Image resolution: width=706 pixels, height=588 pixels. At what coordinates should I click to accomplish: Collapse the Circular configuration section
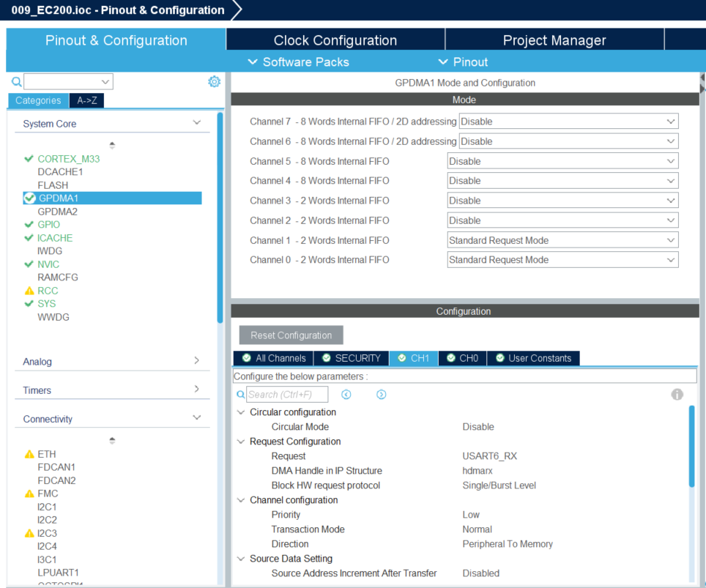(x=240, y=412)
